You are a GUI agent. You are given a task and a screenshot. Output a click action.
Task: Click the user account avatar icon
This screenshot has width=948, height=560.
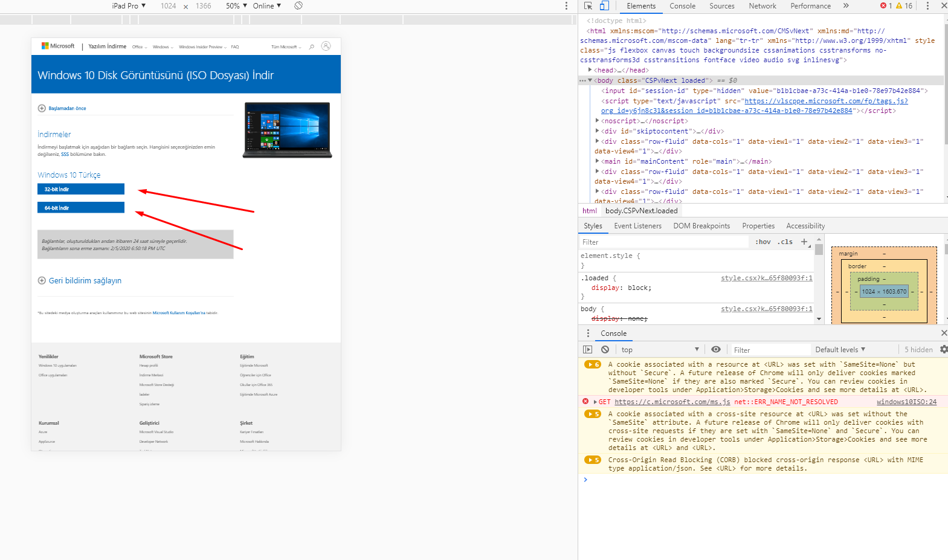point(326,46)
